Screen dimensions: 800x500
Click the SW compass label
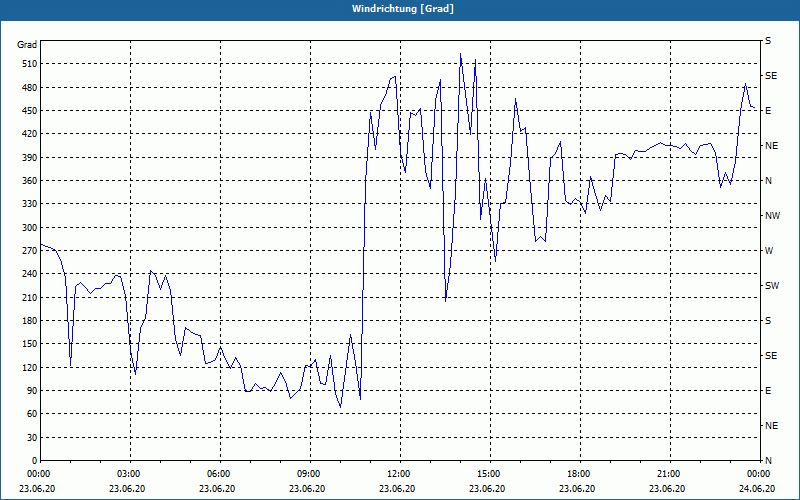[772, 286]
